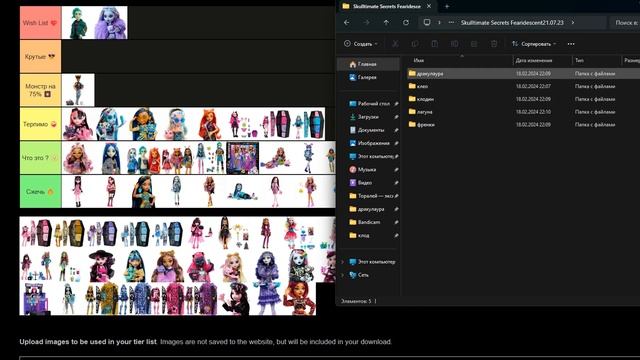Open Изображения in quick access

[x=373, y=143]
